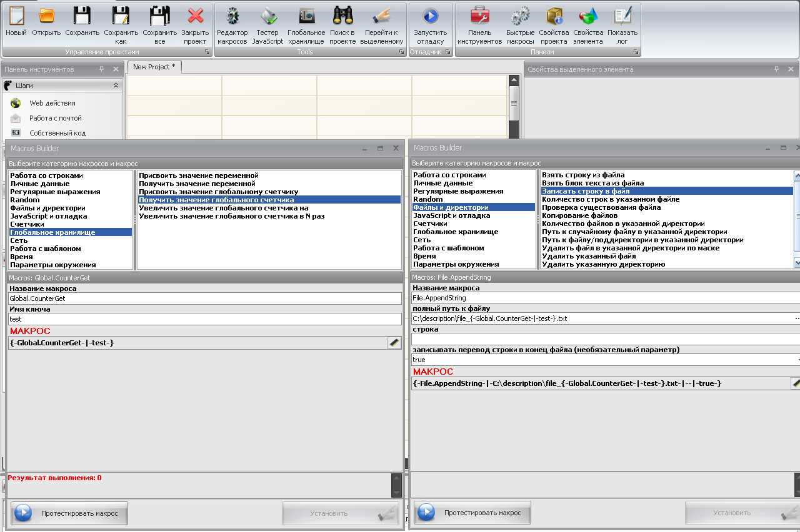
Task: Pin Свойства выделенного элемента panel
Action: click(777, 69)
